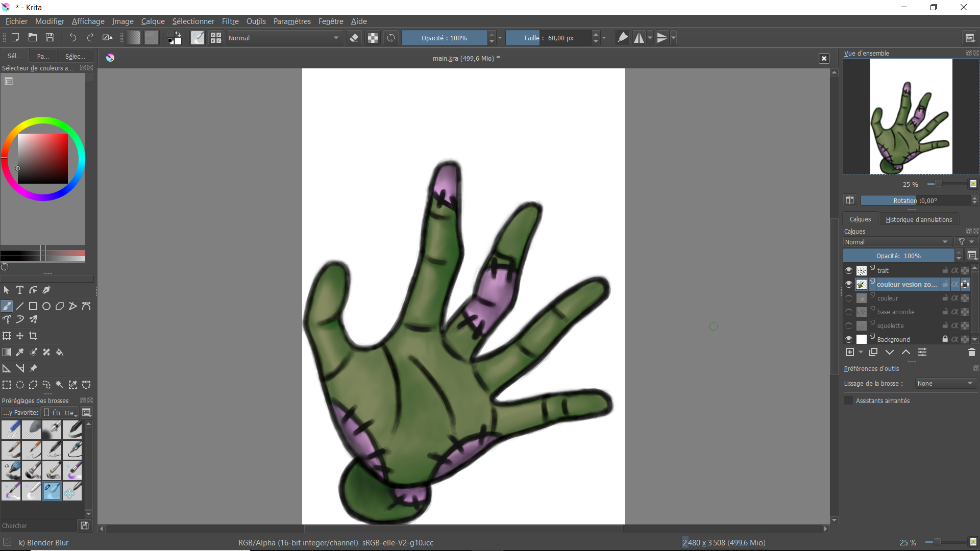
Task: Click the Chercher brush search field
Action: point(38,525)
